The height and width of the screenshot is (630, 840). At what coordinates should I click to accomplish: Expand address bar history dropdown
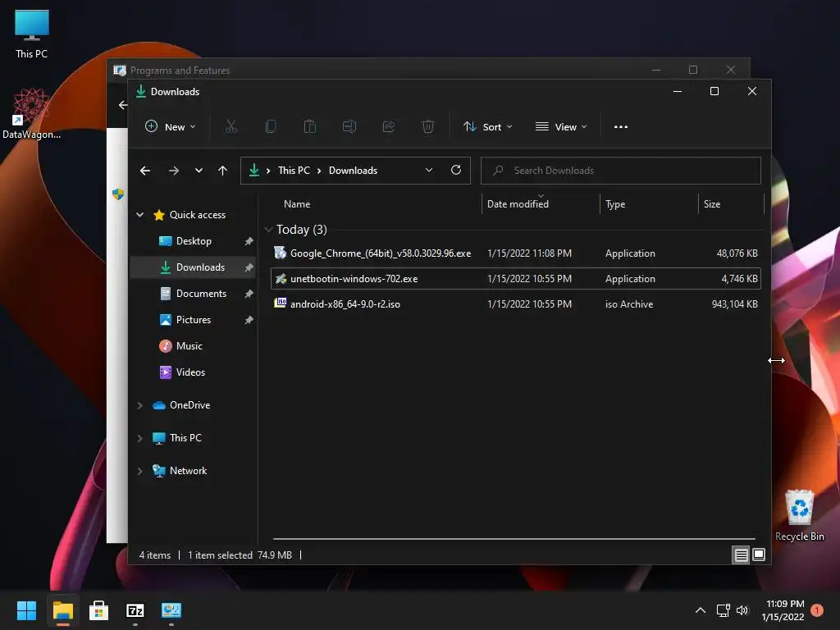[428, 171]
